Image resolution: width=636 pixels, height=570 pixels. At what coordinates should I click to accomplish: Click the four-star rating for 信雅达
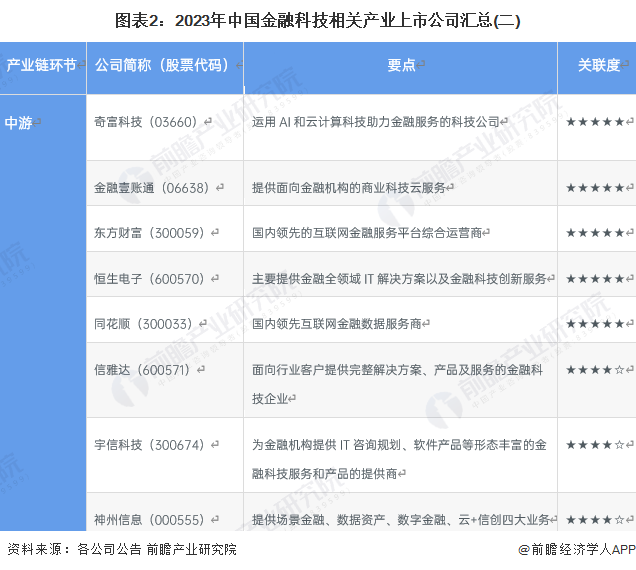point(596,370)
